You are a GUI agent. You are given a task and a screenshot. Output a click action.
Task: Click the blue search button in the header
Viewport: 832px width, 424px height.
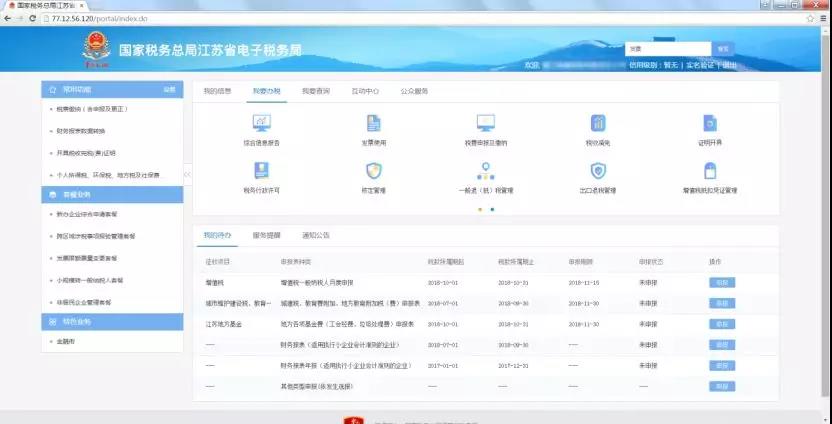(724, 48)
